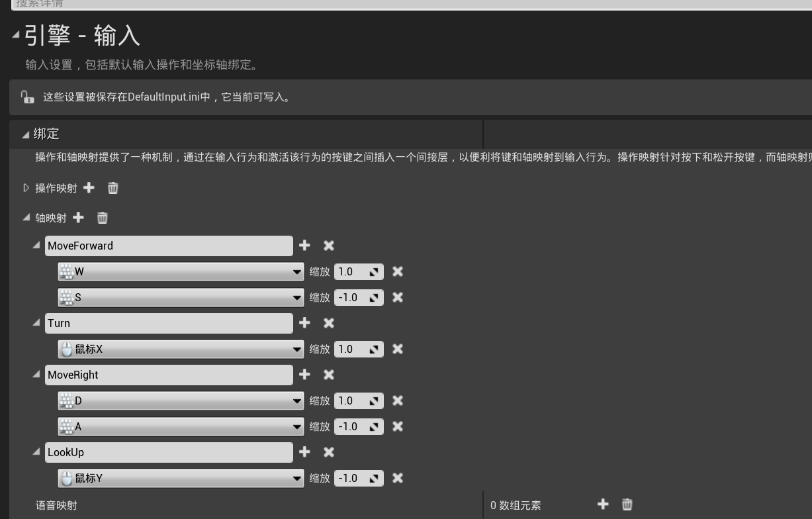Image resolution: width=812 pixels, height=519 pixels.
Task: Empty the speech mapping array with trash icon
Action: click(x=627, y=504)
